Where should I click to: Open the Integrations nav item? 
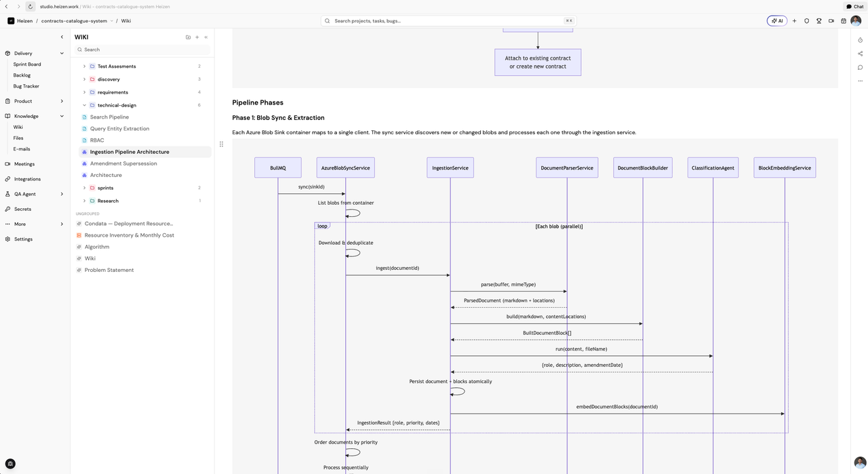coord(27,179)
